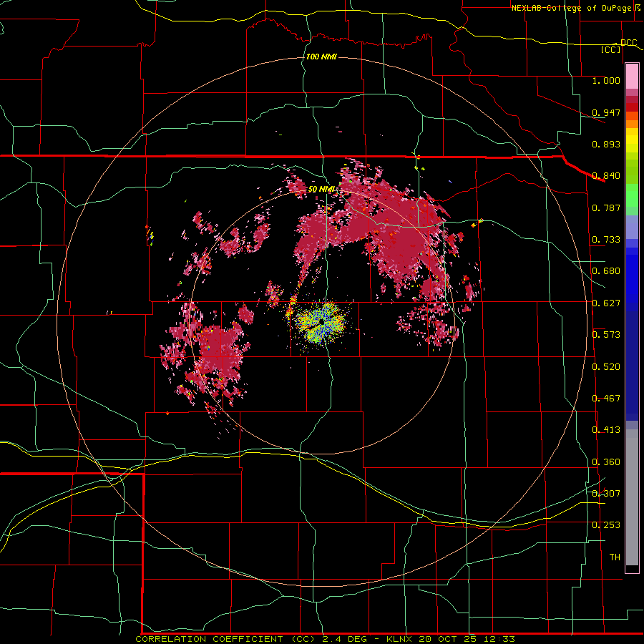Click the 0.360 scale value
The height and width of the screenshot is (644, 644).
coord(606,462)
